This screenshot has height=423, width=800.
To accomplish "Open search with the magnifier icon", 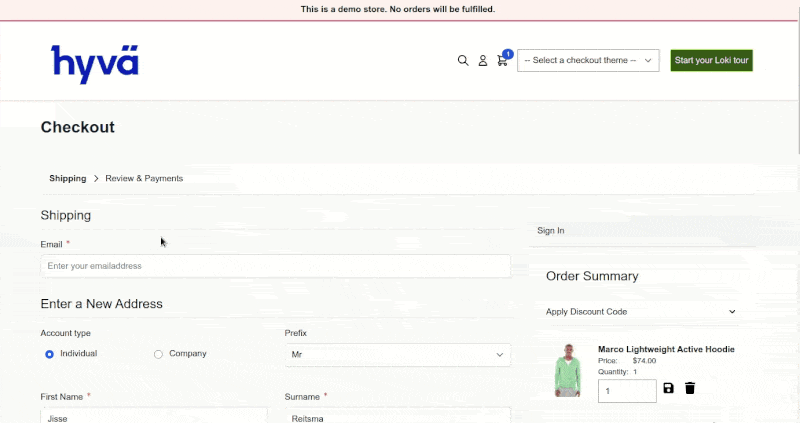I will point(463,61).
